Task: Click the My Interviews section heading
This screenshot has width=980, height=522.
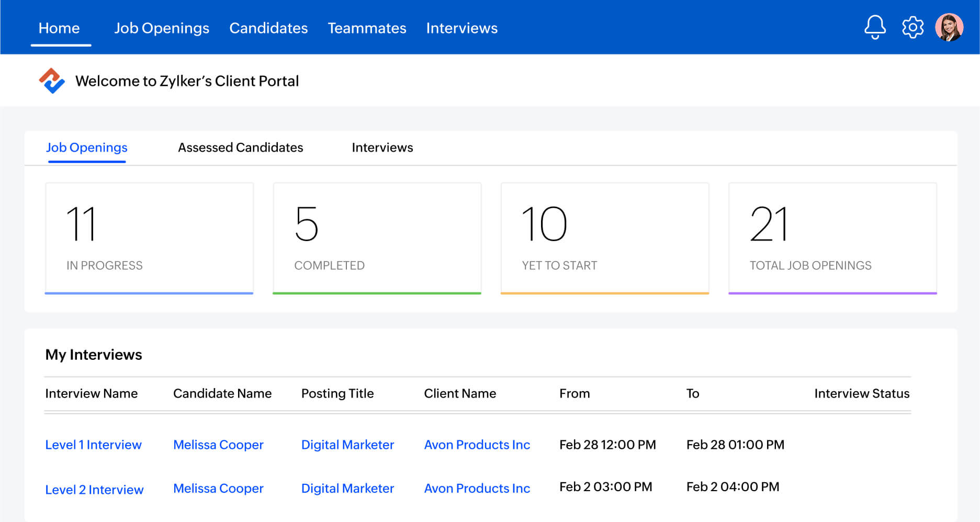Action: click(94, 355)
